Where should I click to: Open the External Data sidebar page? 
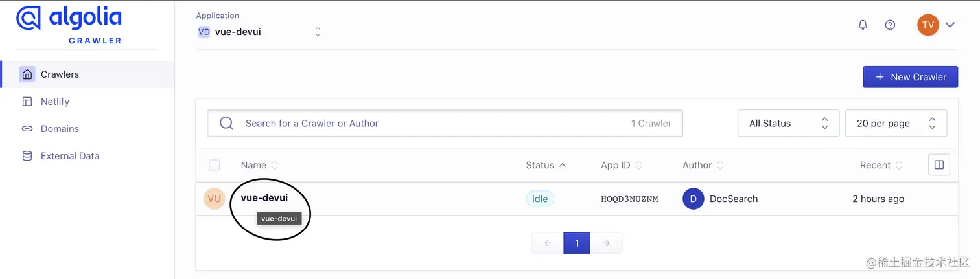[x=70, y=156]
